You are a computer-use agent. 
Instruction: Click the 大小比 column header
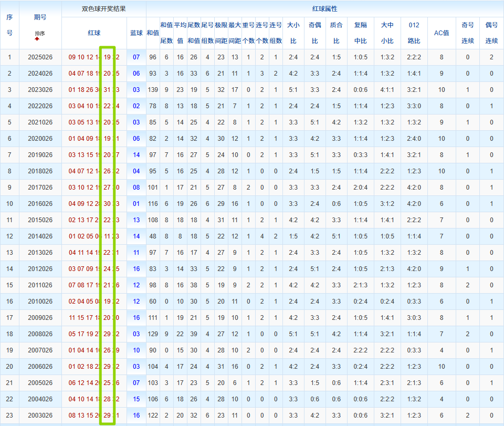tap(293, 33)
